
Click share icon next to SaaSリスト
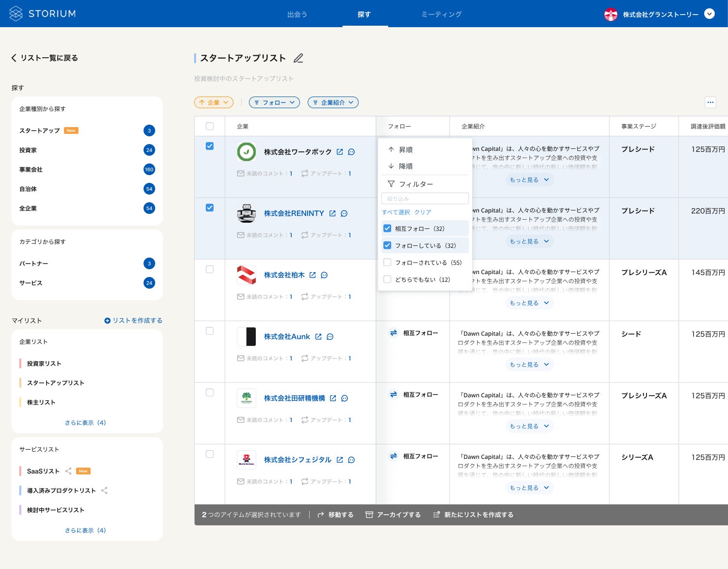click(68, 471)
